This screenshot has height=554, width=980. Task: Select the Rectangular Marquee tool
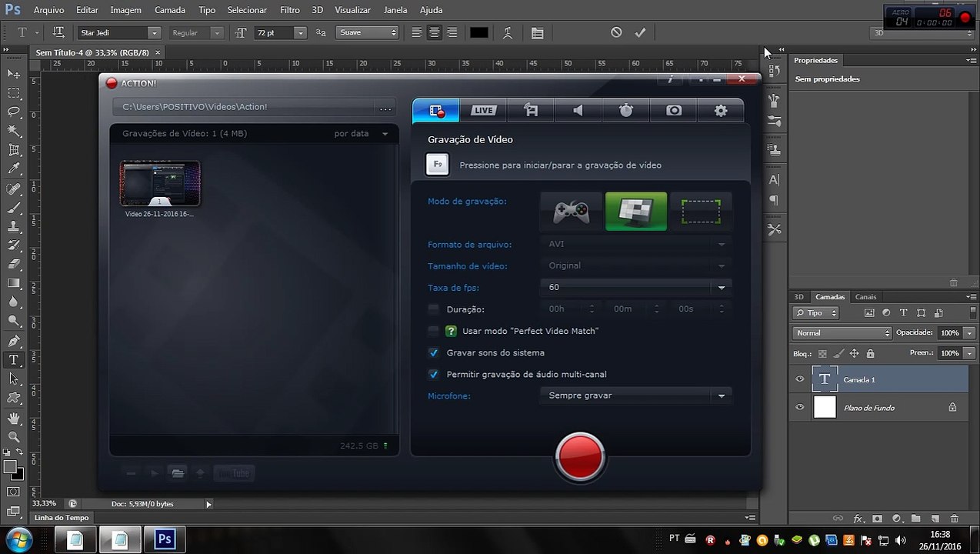[x=14, y=92]
